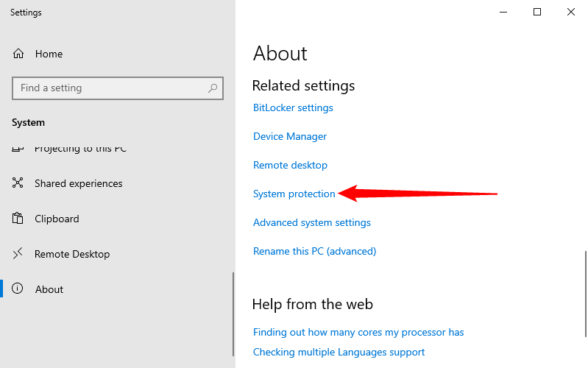Click the Home icon in sidebar
Screen dimensions: 588x368
point(18,54)
